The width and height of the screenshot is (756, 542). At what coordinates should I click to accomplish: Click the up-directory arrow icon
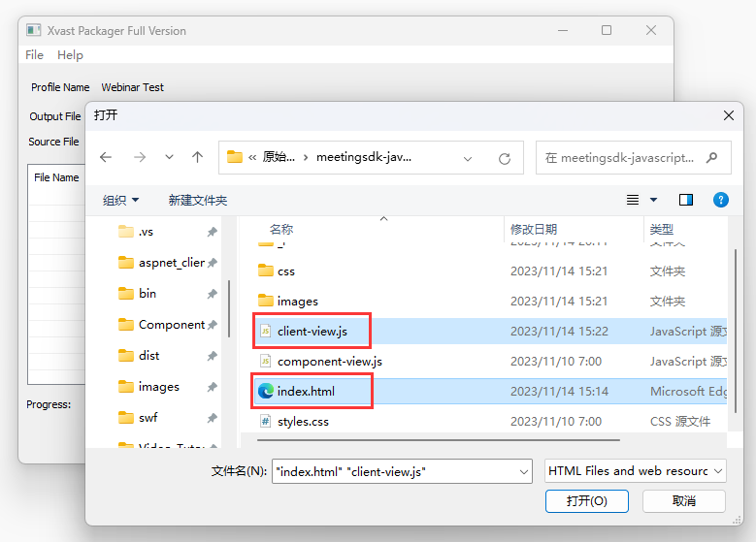198,157
